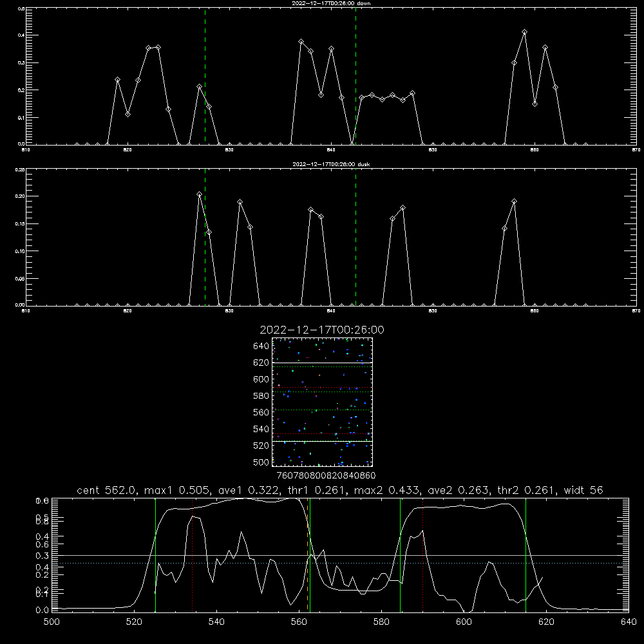Click the '0.20' y-axis label on dusk plot

20,196
